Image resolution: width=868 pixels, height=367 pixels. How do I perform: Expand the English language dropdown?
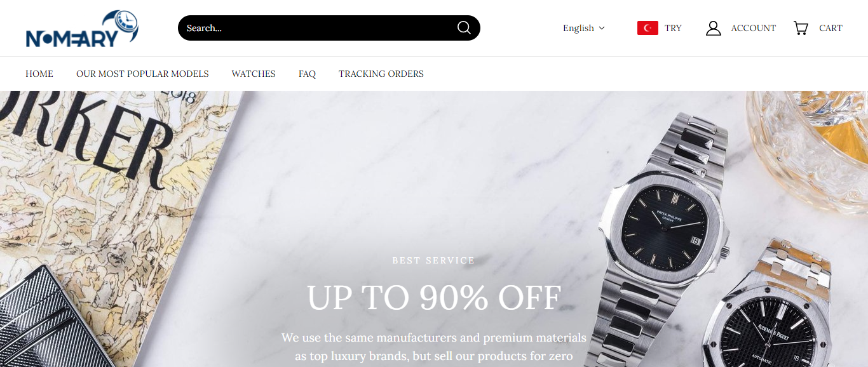[584, 28]
